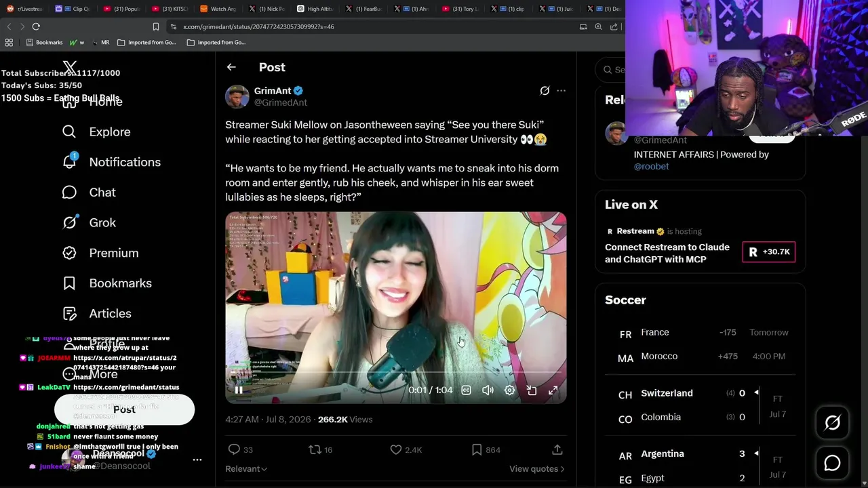Click the browser back arrow
The image size is (868, 488).
9,26
